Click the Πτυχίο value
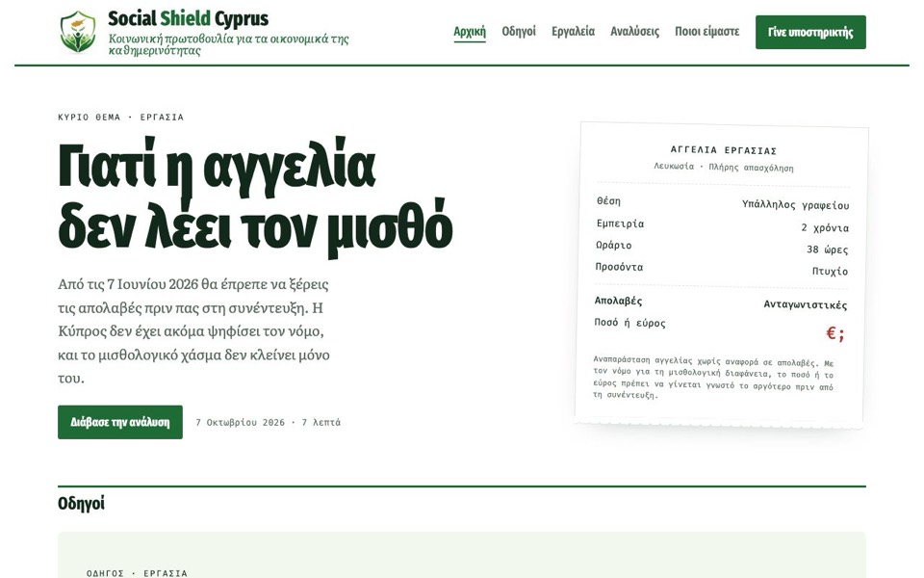 [x=830, y=272]
